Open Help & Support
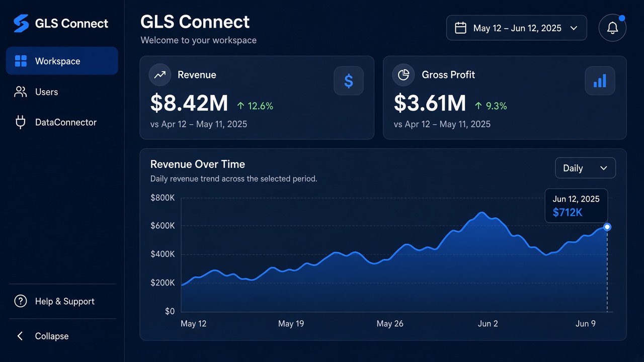The height and width of the screenshot is (362, 644). pos(62,301)
